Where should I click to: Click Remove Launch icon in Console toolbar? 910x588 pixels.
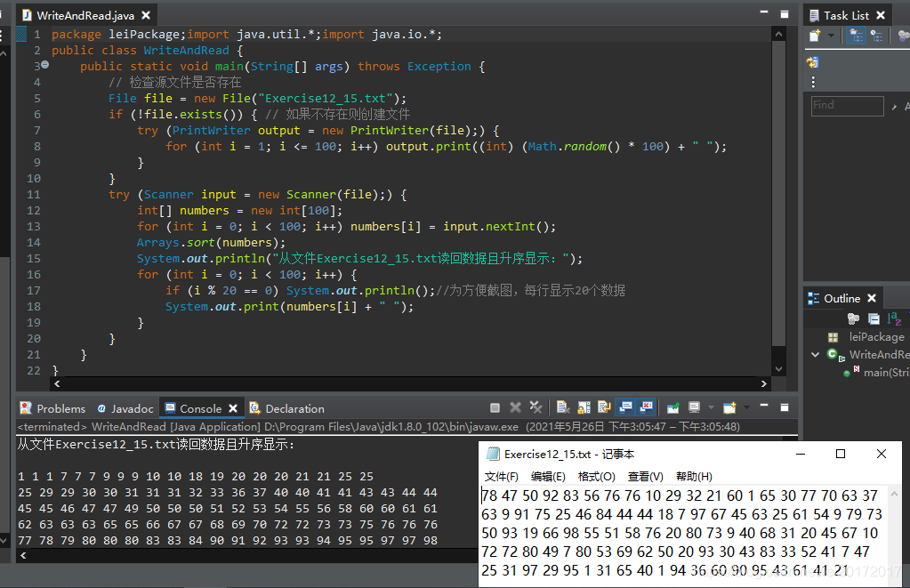pos(515,407)
